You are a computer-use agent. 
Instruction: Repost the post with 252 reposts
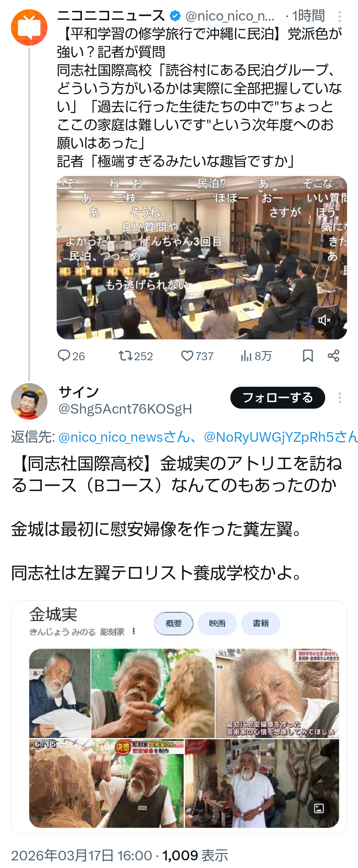coord(136,356)
